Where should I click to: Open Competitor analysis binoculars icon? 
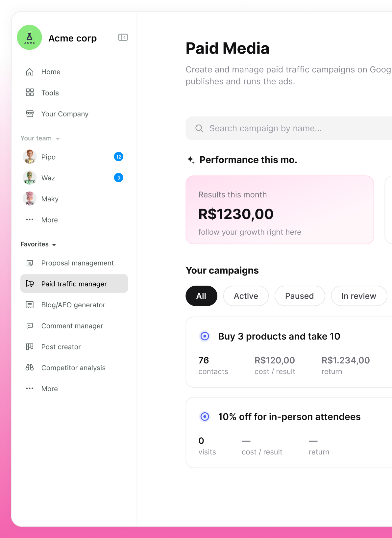[30, 368]
